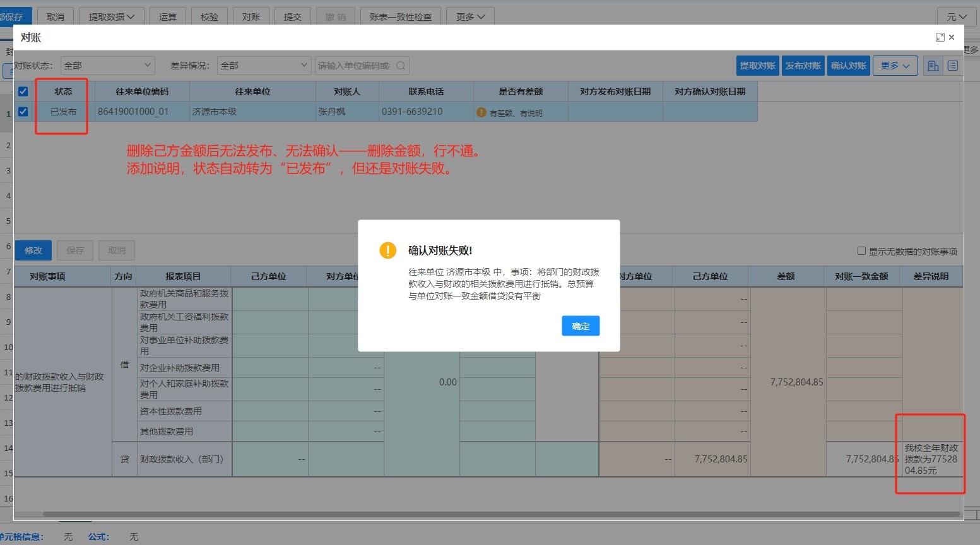
Task: Click 取消 in the background toolbar
Action: (x=56, y=17)
